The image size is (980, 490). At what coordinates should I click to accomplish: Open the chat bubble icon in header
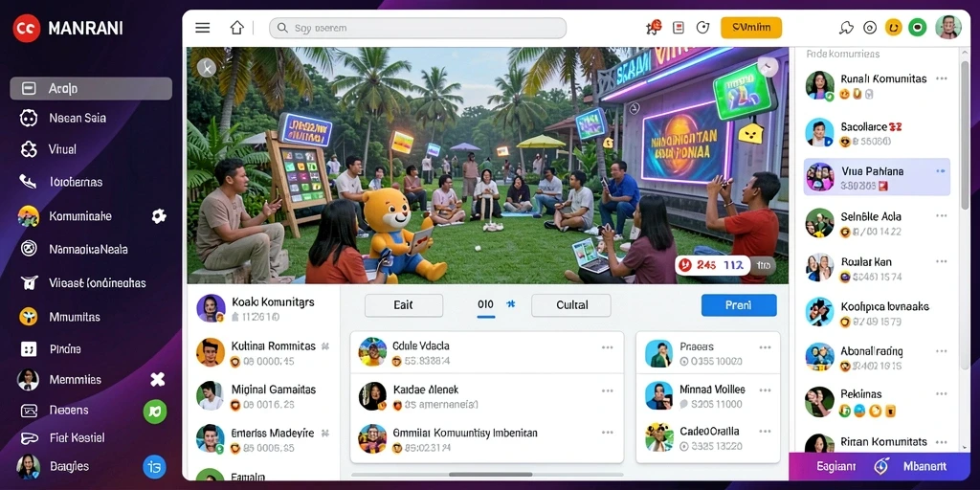846,28
